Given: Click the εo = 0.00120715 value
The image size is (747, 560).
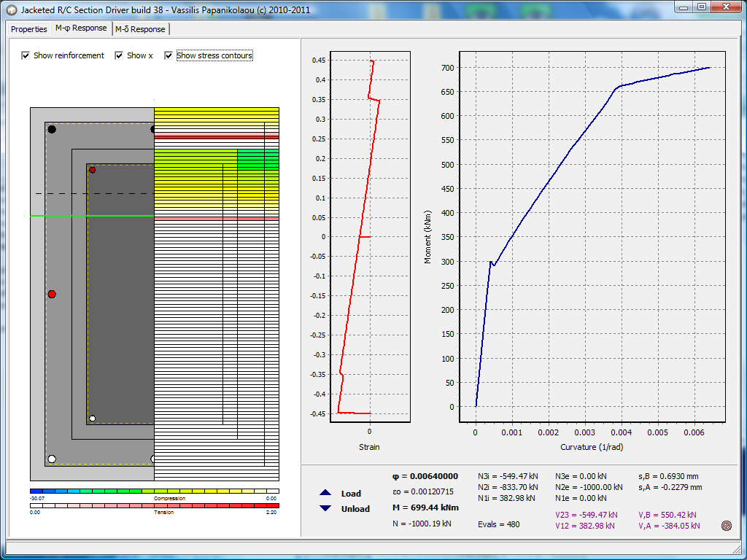Looking at the screenshot, I should tap(423, 491).
